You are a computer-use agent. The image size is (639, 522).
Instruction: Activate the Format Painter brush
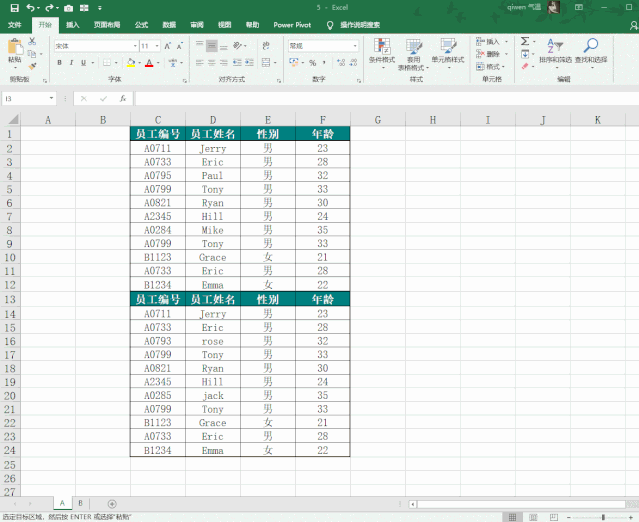coord(32,66)
